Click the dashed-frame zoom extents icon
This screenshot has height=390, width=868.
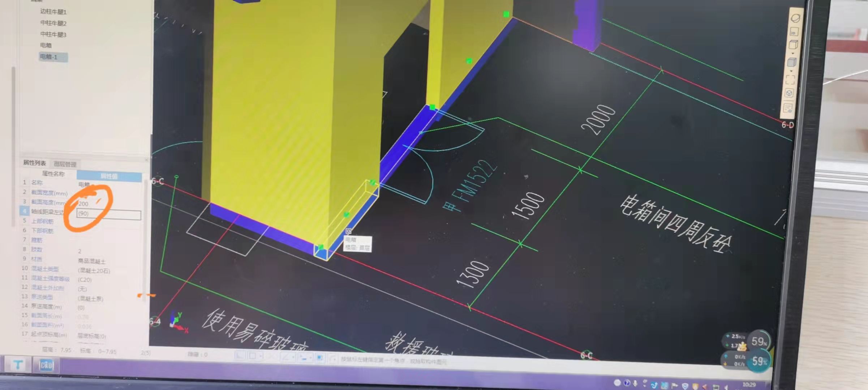click(790, 80)
